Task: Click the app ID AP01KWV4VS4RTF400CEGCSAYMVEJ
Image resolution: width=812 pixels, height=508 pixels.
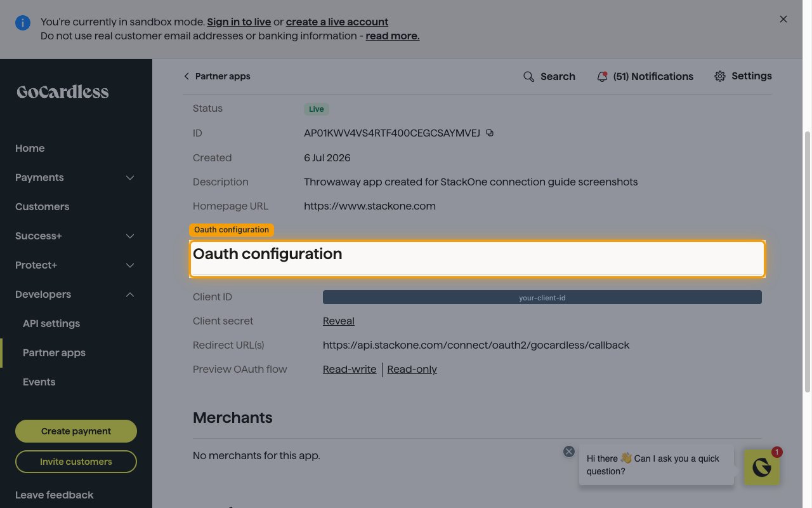Action: pyautogui.click(x=392, y=133)
